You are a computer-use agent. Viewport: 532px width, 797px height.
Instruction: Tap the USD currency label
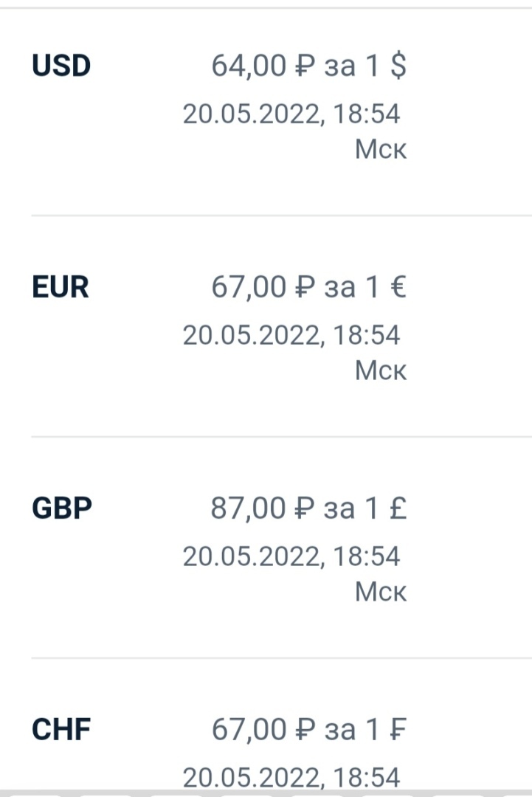click(61, 66)
